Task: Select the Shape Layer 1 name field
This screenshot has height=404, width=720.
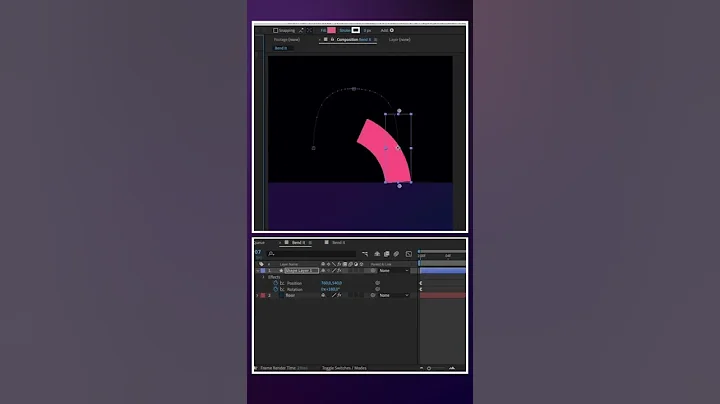Action: (x=301, y=271)
